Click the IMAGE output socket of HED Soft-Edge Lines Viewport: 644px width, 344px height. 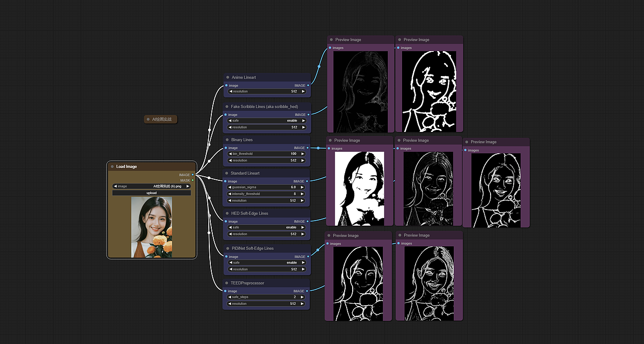(x=308, y=222)
